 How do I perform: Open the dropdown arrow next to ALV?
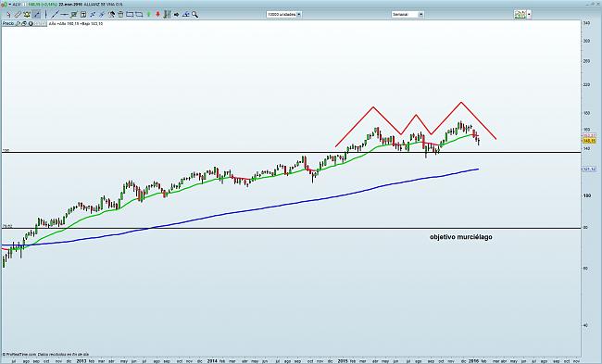(9, 5)
